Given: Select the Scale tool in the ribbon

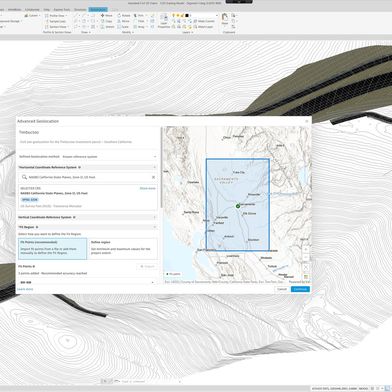Looking at the screenshot, I should point(123,27).
